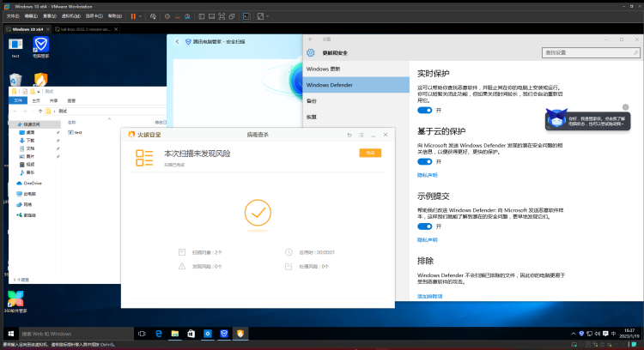
Task: Expand Explorer quick access toolbar dropdown
Action: (38, 92)
